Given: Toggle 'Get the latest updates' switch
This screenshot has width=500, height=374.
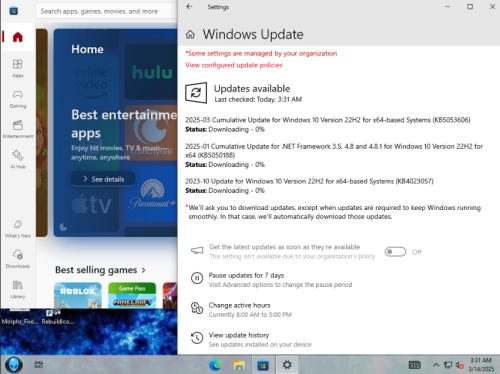Looking at the screenshot, I should (395, 252).
